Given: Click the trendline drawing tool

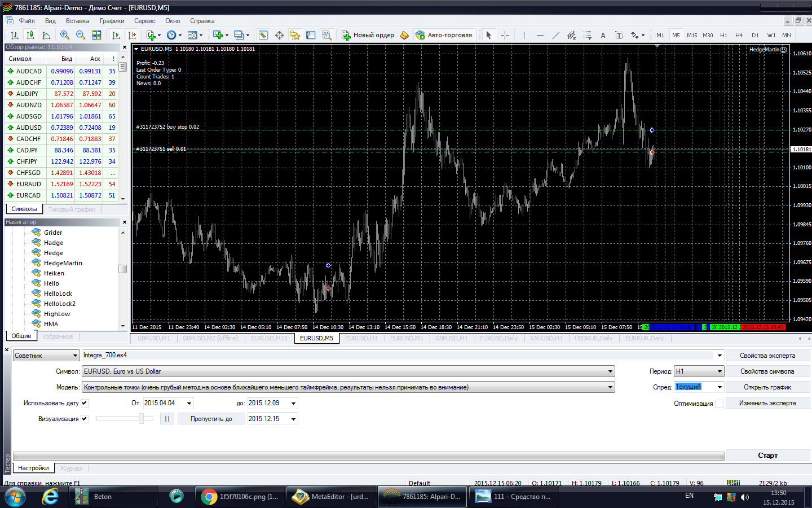Looking at the screenshot, I should 555,35.
